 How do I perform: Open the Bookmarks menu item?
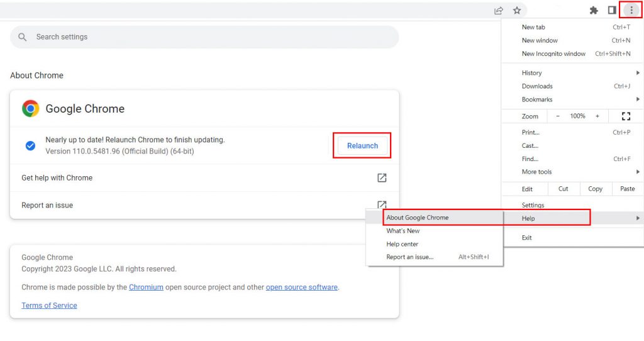click(572, 99)
